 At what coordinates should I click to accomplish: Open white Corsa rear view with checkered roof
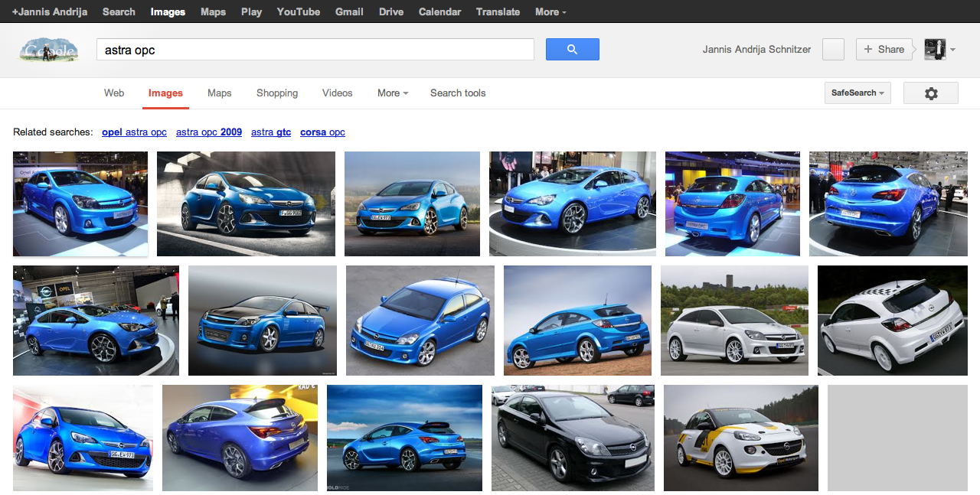[893, 321]
